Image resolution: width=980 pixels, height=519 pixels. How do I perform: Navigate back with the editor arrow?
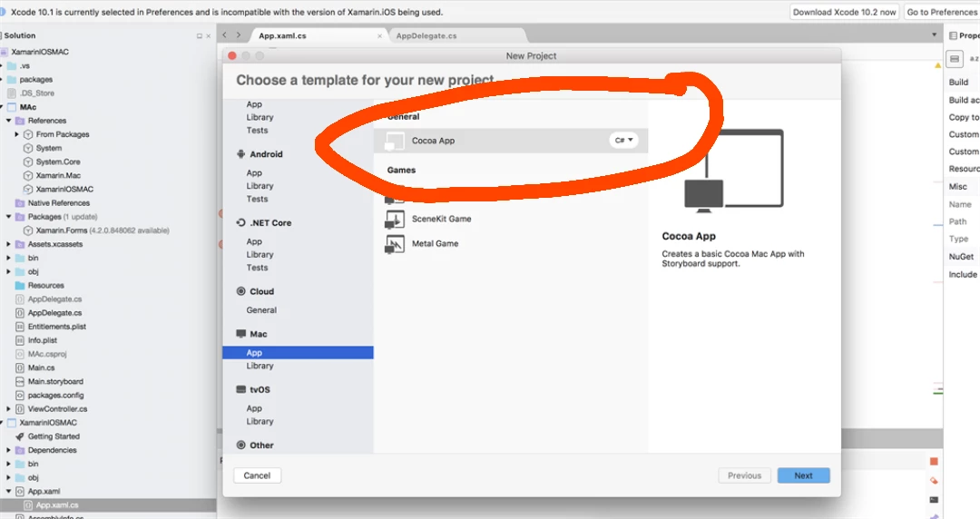(225, 35)
